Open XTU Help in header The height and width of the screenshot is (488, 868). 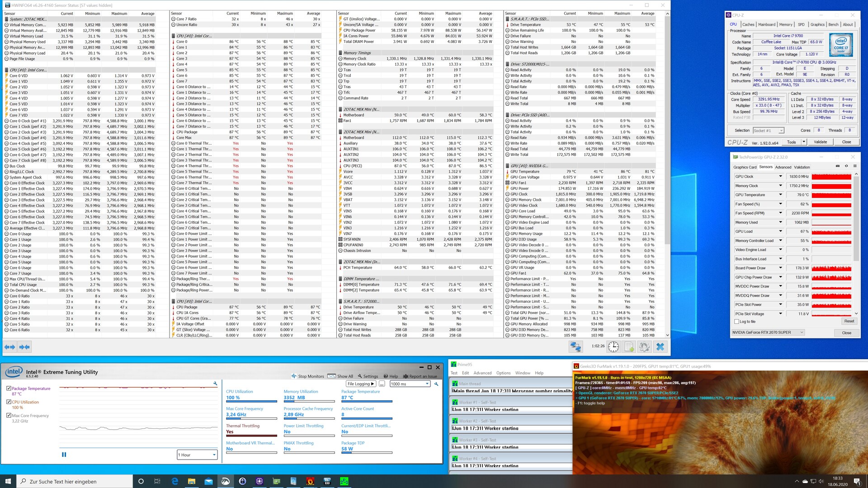click(x=391, y=376)
